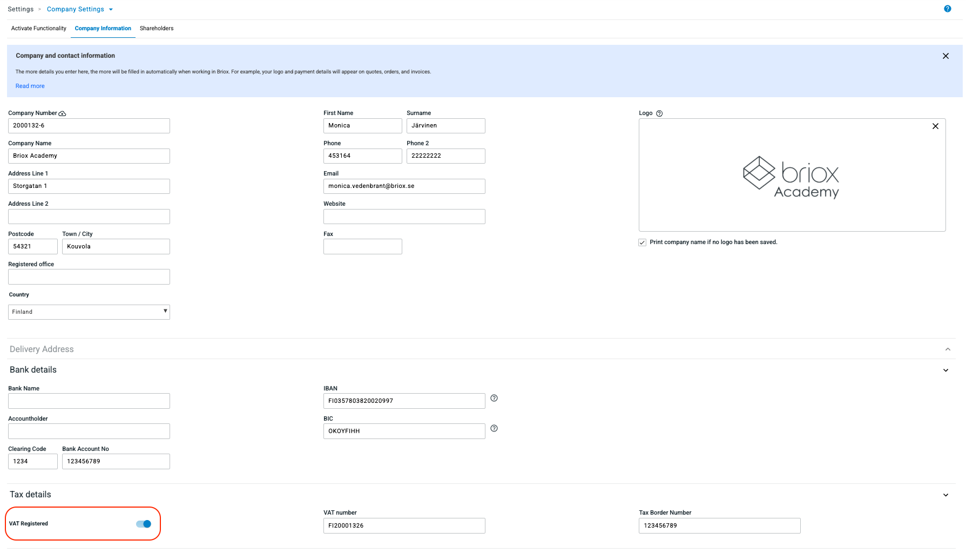The image size is (966, 560).
Task: Click into the Website input field
Action: point(404,217)
